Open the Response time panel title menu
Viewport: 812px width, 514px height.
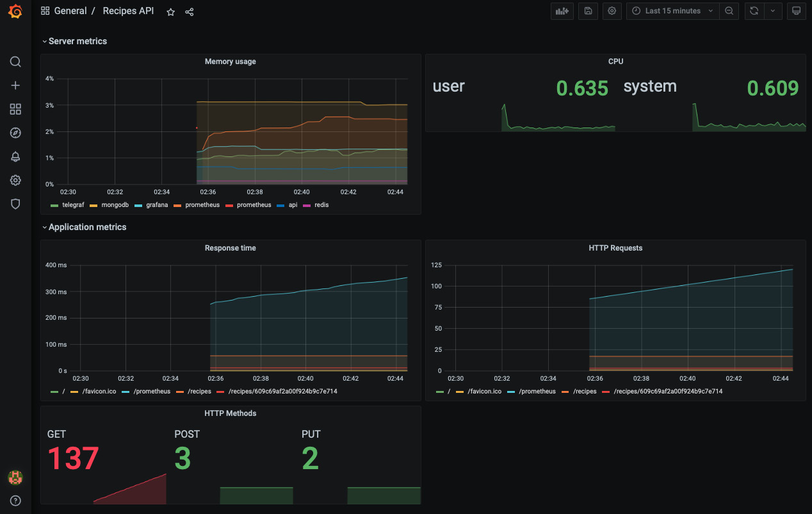pyautogui.click(x=231, y=248)
